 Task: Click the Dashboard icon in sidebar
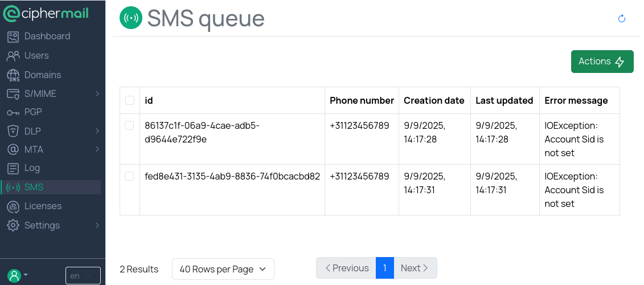[13, 36]
